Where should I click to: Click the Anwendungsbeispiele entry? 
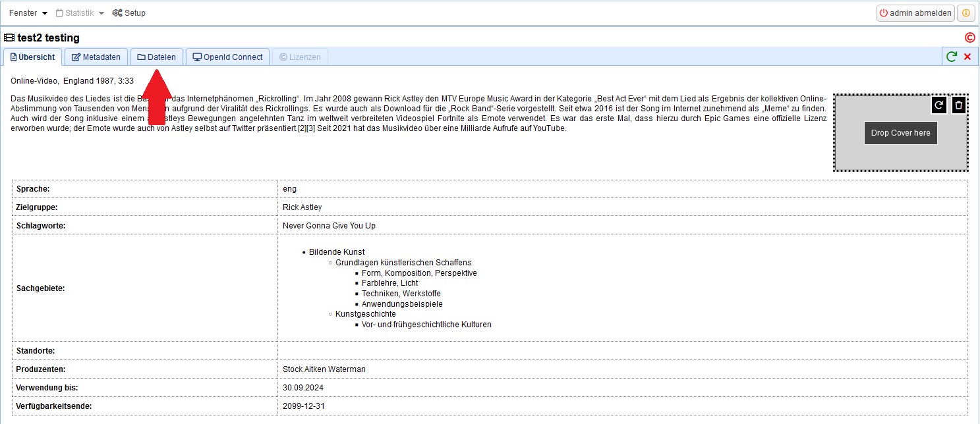click(x=402, y=304)
